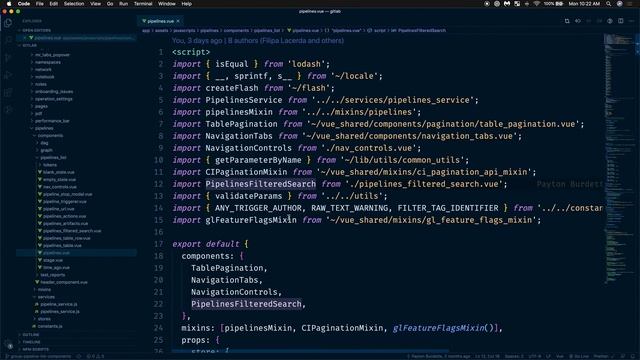
Task: Click the Vue language mode in status bar
Action: click(560, 356)
